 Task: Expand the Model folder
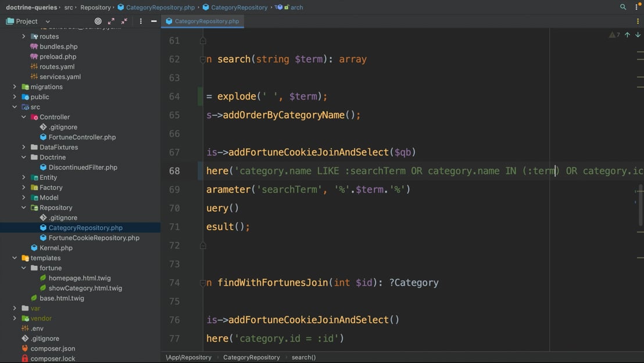point(24,197)
